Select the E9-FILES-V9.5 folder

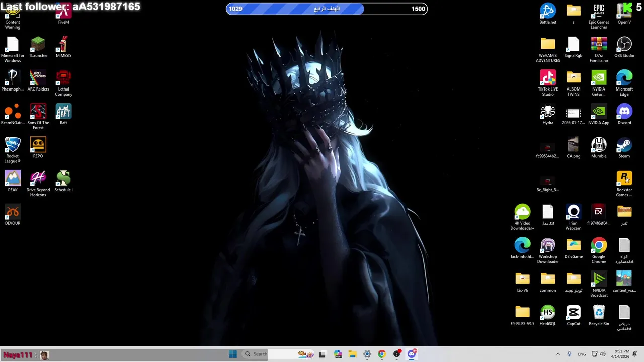tap(522, 316)
